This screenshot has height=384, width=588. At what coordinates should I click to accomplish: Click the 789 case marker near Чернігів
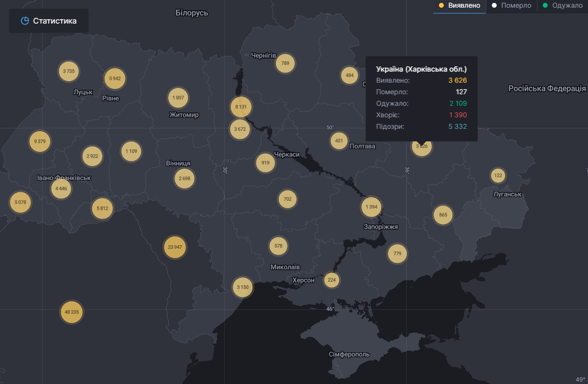[285, 62]
